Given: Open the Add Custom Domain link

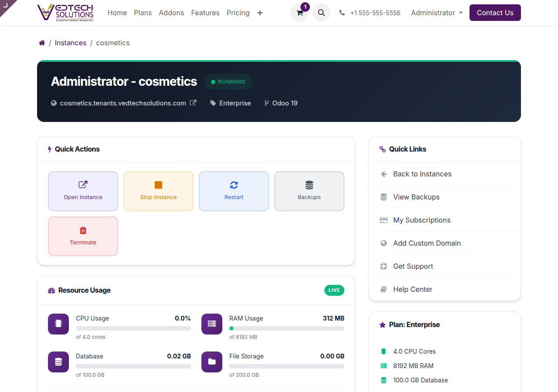Looking at the screenshot, I should click(427, 243).
